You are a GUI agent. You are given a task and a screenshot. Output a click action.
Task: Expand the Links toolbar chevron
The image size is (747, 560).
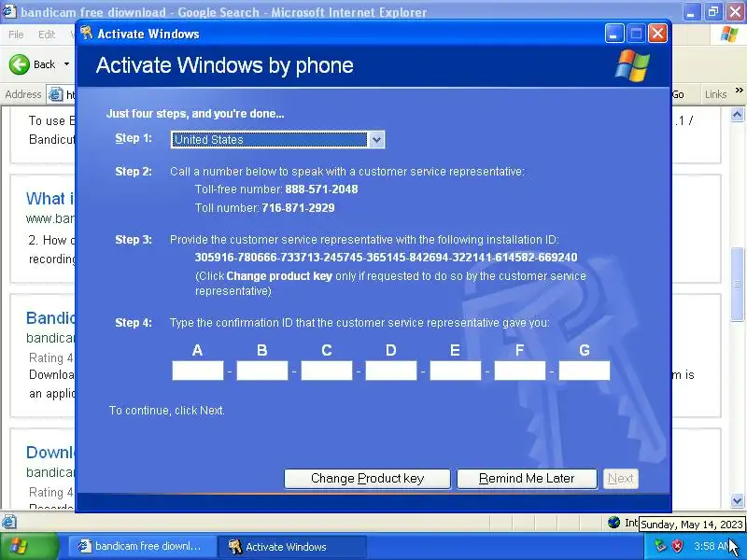pyautogui.click(x=739, y=90)
